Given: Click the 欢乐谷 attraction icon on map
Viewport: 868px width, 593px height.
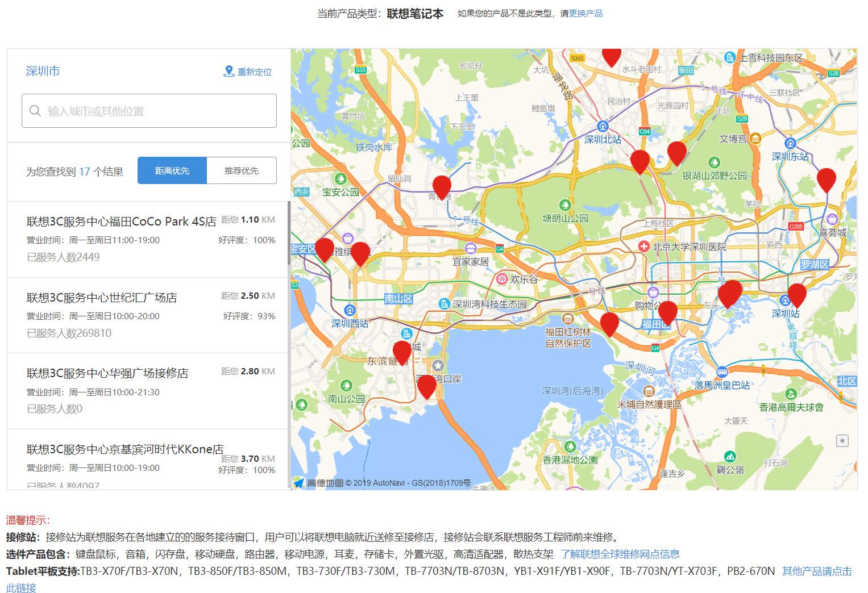Looking at the screenshot, I should (x=501, y=279).
